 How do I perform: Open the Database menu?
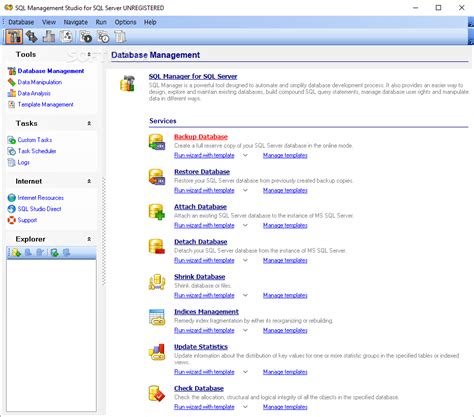(x=21, y=22)
